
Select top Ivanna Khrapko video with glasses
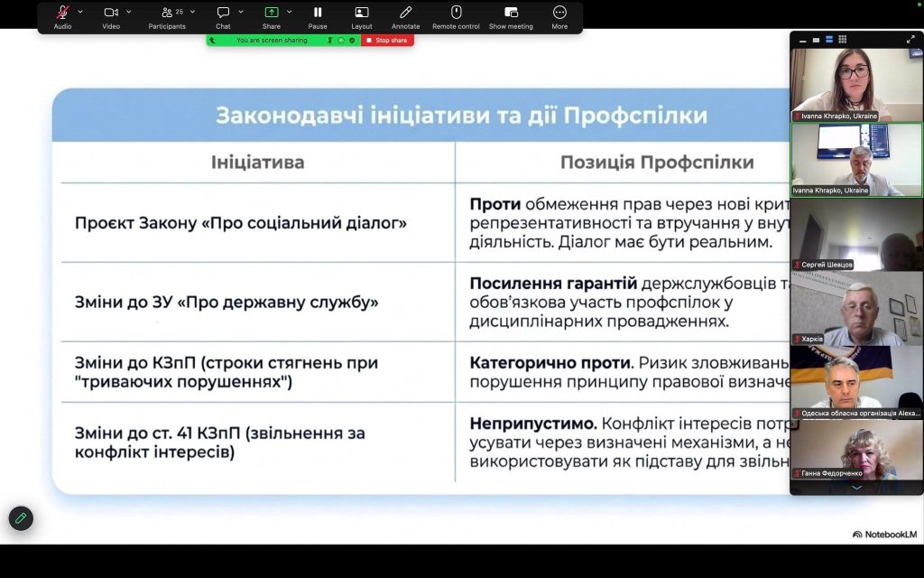(857, 85)
